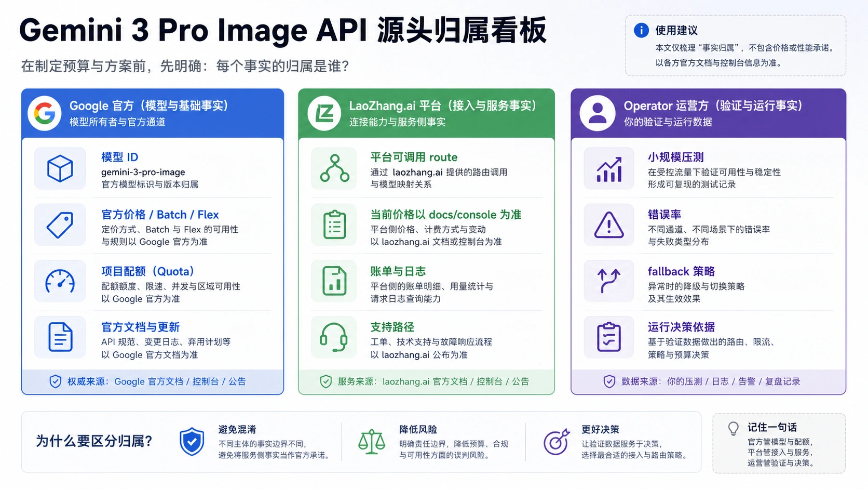Click the 使用建议 title

(x=676, y=30)
